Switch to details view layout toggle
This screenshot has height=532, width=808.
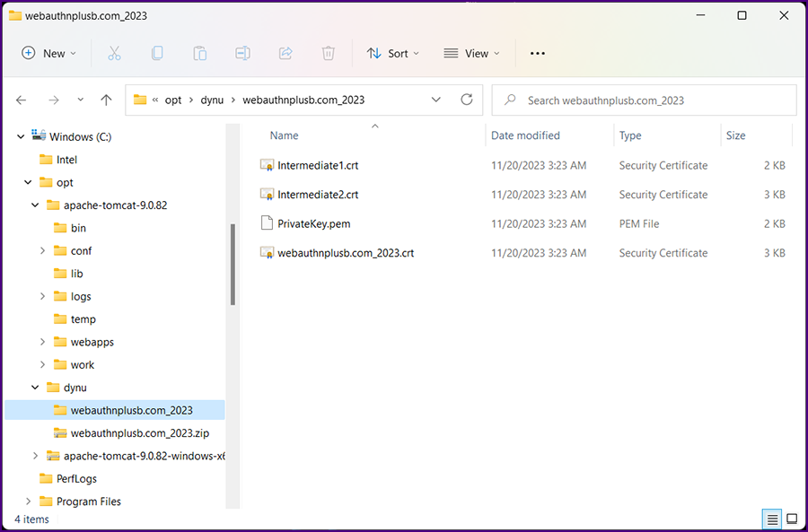771,519
